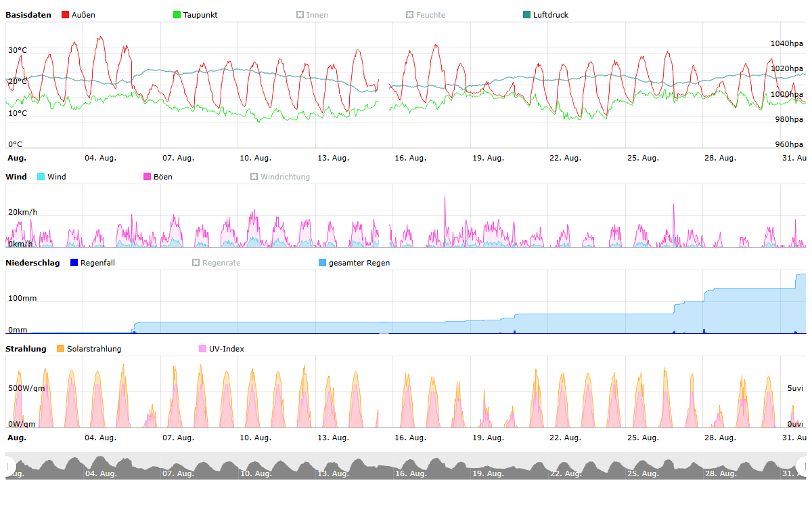Show the greyed-out Regenrate series
Viewport: 812px width, 508px height.
tap(216, 263)
